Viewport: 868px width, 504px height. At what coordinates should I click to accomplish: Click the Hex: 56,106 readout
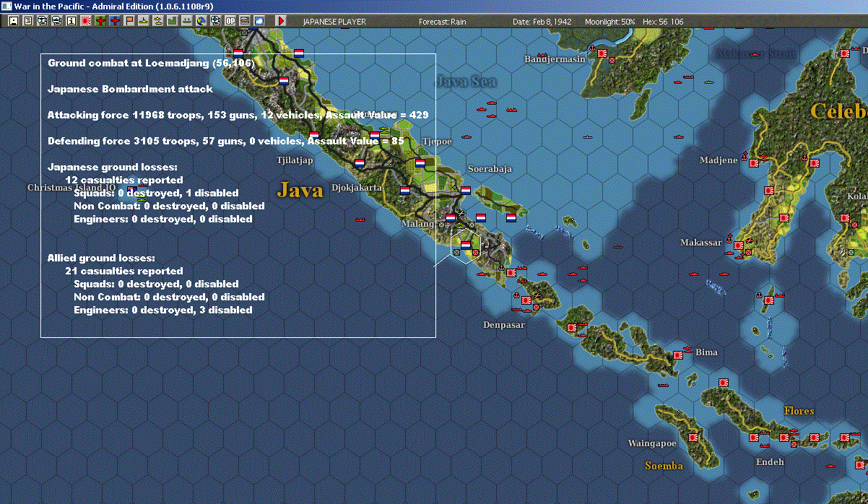pyautogui.click(x=661, y=22)
